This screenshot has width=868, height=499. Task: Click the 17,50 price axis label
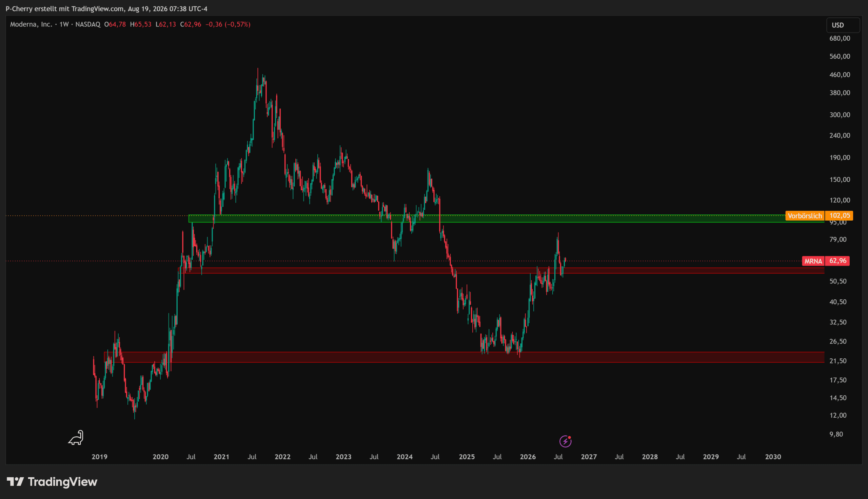click(x=838, y=380)
